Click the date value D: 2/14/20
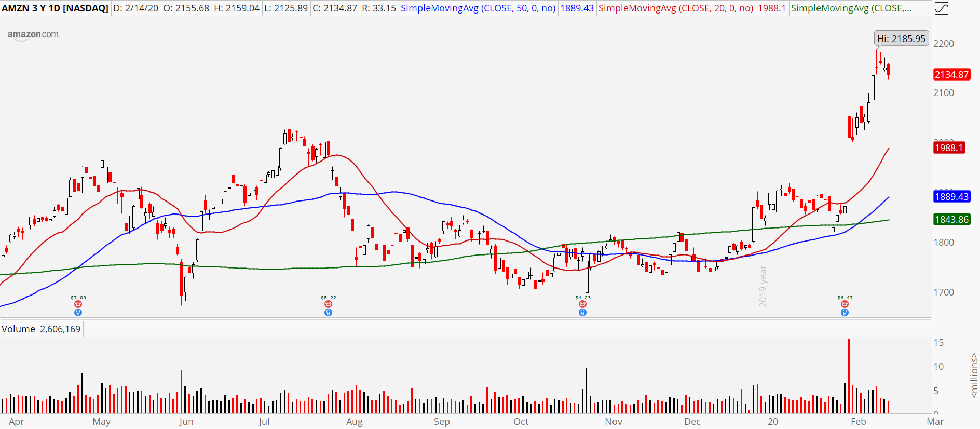Screen dimensions: 980x429 (x=136, y=8)
